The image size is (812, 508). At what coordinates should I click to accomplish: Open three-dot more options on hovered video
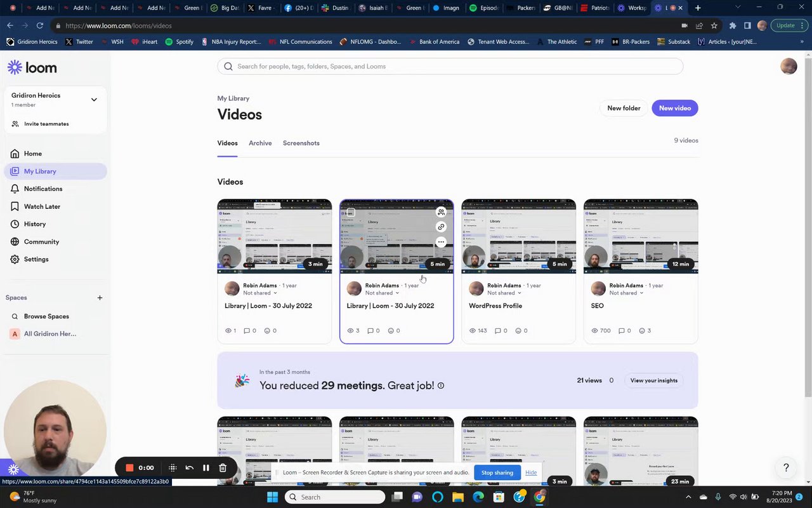coord(441,242)
